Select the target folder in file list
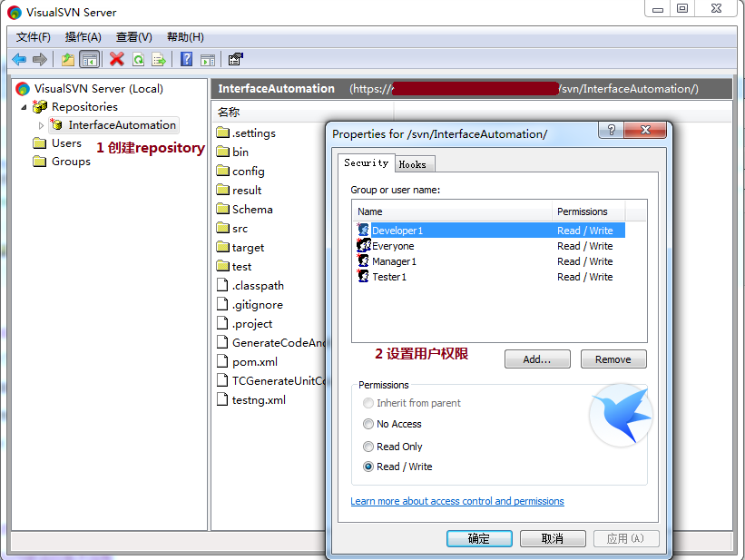 click(x=240, y=247)
